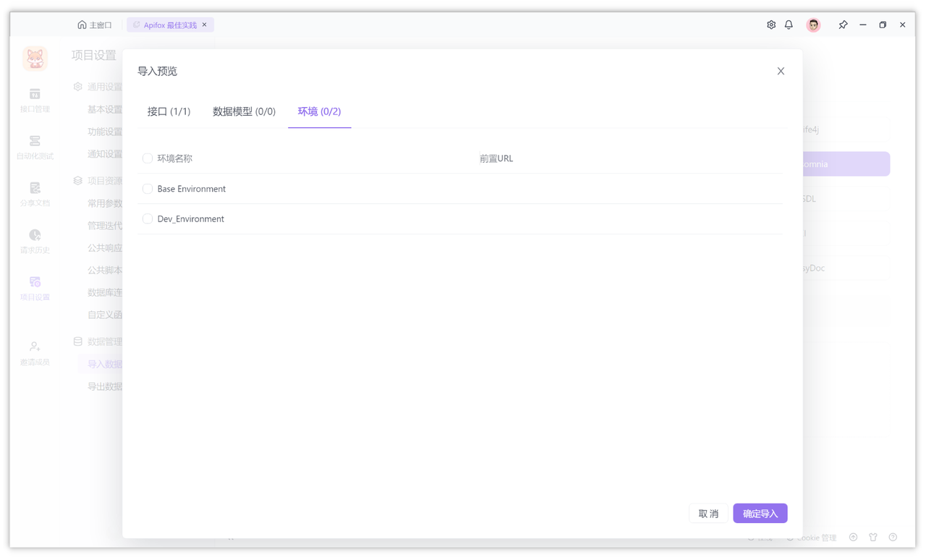Open the settings gear in title bar
The height and width of the screenshot is (560, 926).
(771, 25)
